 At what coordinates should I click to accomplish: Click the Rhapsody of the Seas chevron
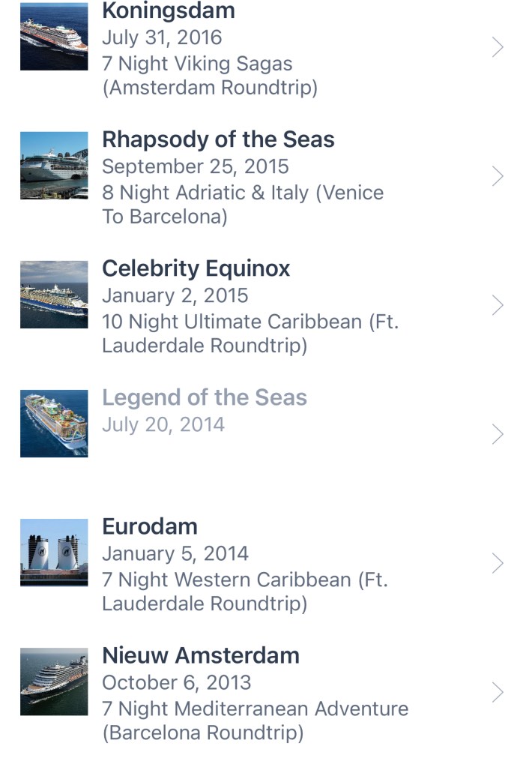point(498,177)
